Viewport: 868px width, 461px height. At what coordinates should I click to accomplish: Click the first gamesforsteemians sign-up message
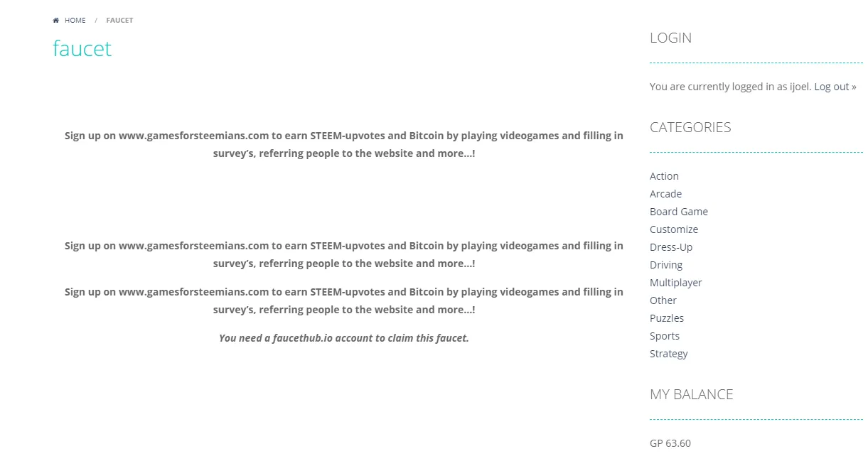point(344,144)
